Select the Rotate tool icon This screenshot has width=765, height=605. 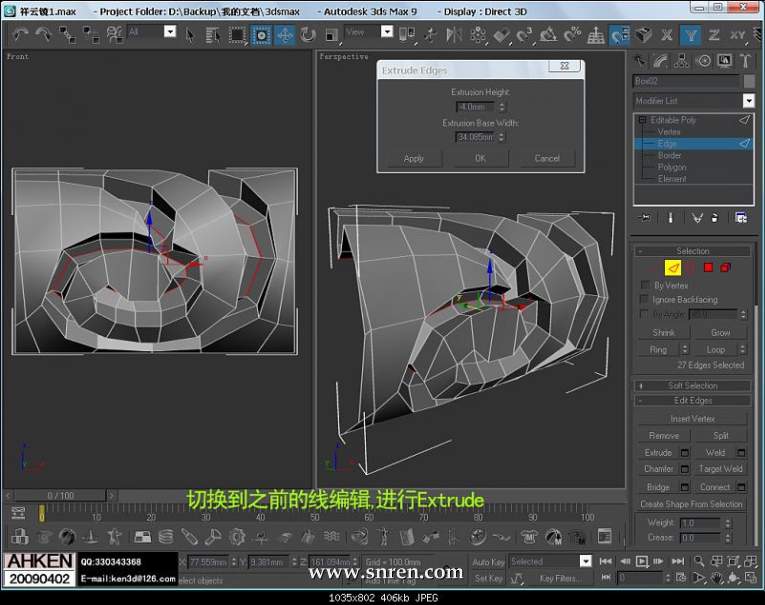tap(308, 35)
